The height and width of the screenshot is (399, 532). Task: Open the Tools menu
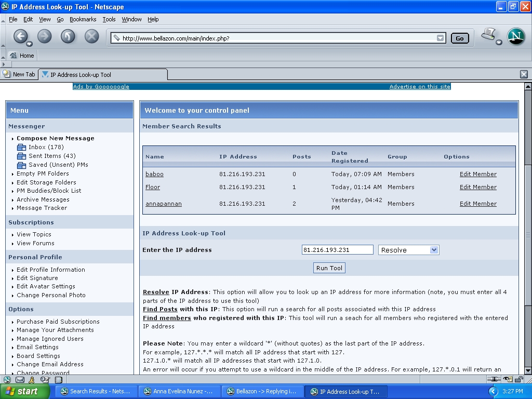pos(109,19)
